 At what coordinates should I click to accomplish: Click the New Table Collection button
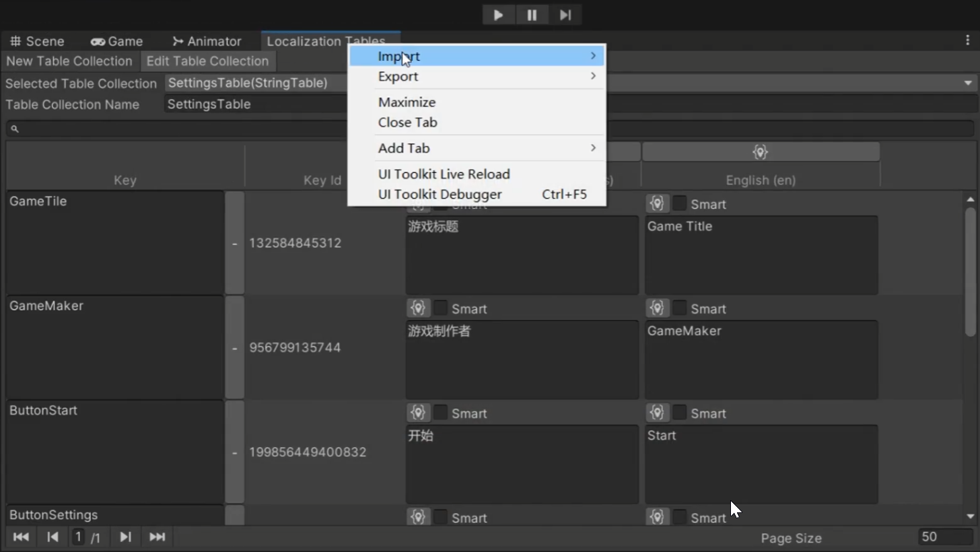(69, 61)
